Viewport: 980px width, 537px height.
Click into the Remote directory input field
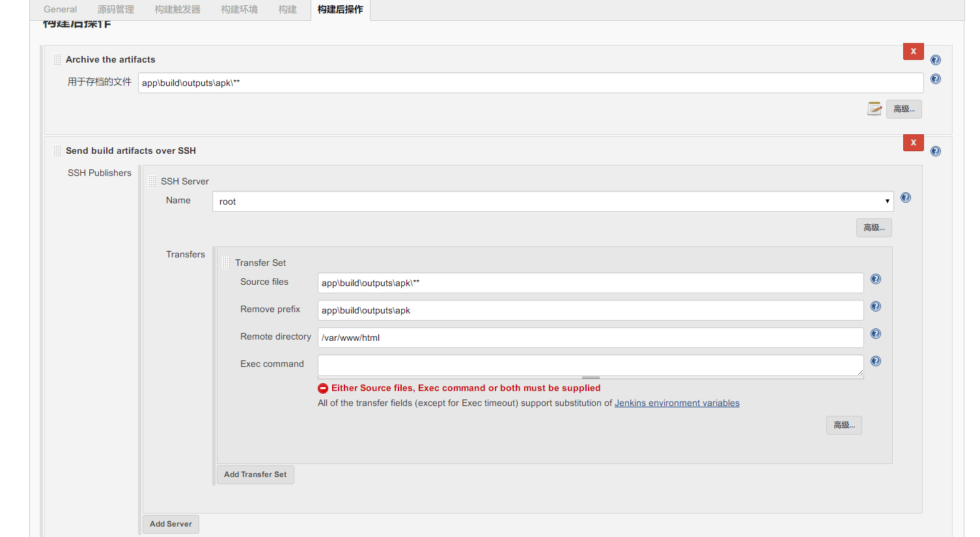(x=590, y=338)
